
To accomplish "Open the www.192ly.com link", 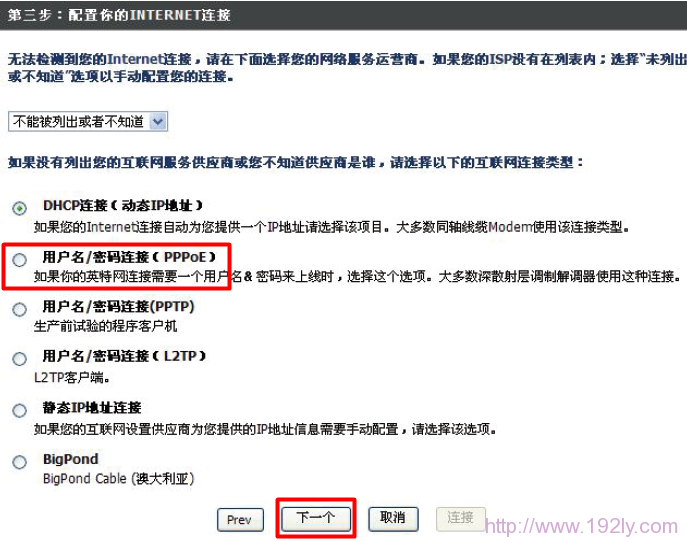I will 582,527.
